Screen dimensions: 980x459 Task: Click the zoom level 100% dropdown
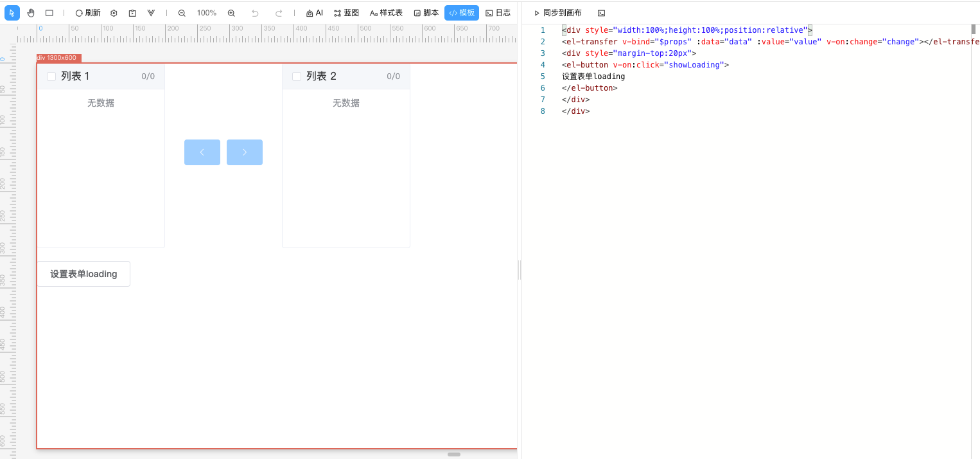pos(206,12)
